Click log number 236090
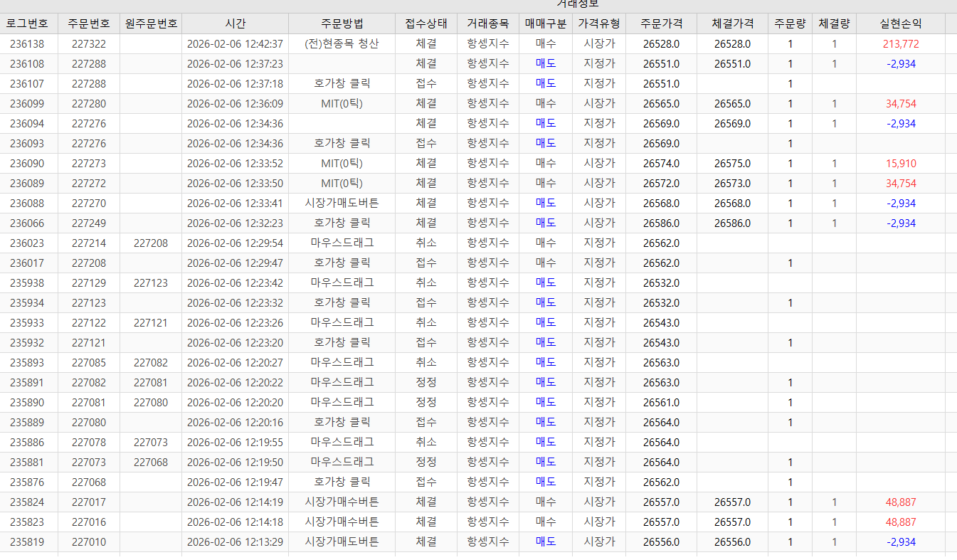This screenshot has height=560, width=957. pos(27,163)
